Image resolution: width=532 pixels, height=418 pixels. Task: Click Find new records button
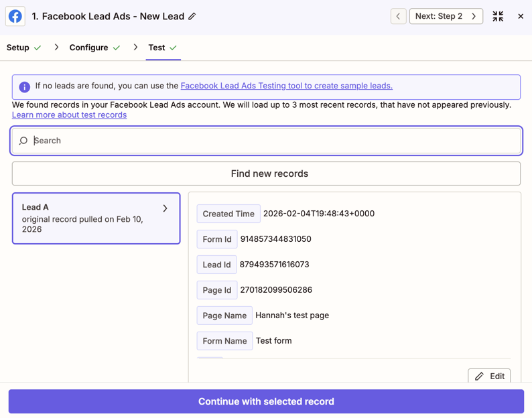point(267,173)
